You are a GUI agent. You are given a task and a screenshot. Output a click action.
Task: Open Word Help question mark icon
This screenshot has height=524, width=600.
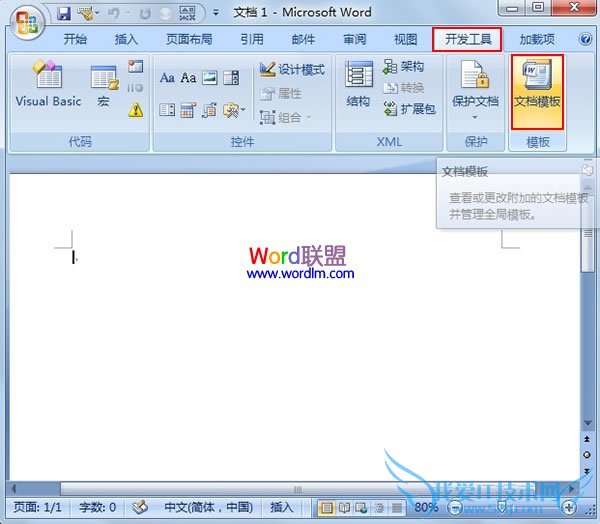click(x=585, y=39)
